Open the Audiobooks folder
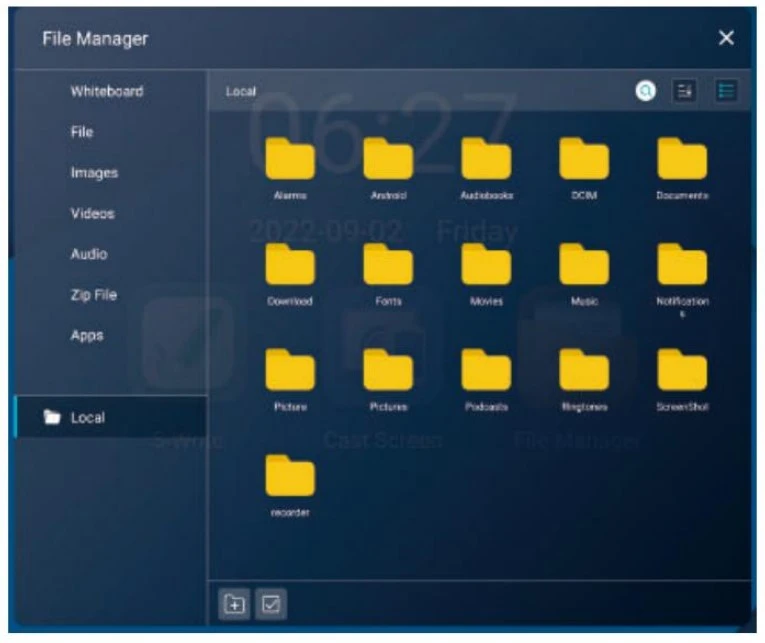Image resolution: width=765 pixels, height=643 pixels. pos(486,160)
